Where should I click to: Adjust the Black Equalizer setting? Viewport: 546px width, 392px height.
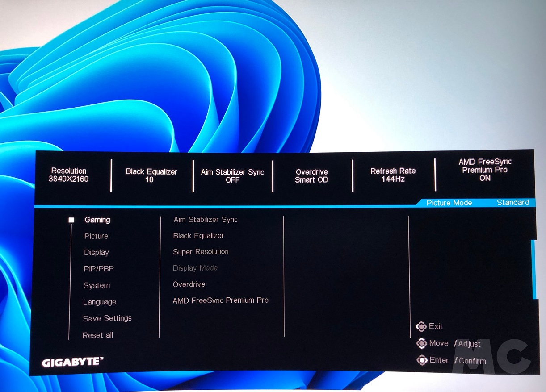coord(198,236)
